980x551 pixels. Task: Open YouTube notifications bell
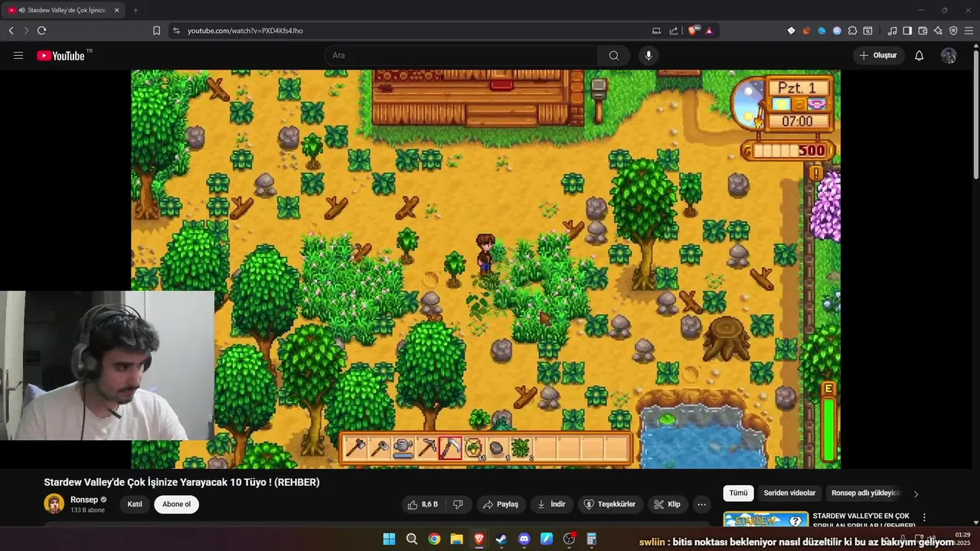(920, 55)
